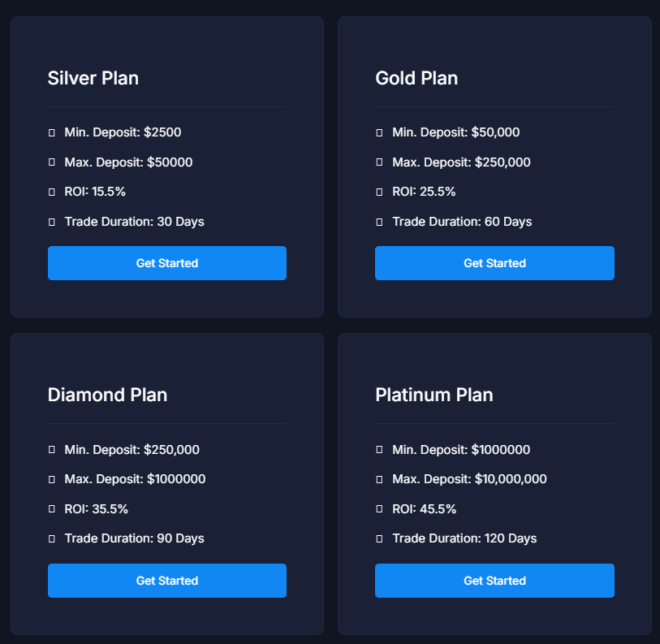This screenshot has width=660, height=644.
Task: Click the ROI icon on Silver Plan
Action: click(50, 192)
